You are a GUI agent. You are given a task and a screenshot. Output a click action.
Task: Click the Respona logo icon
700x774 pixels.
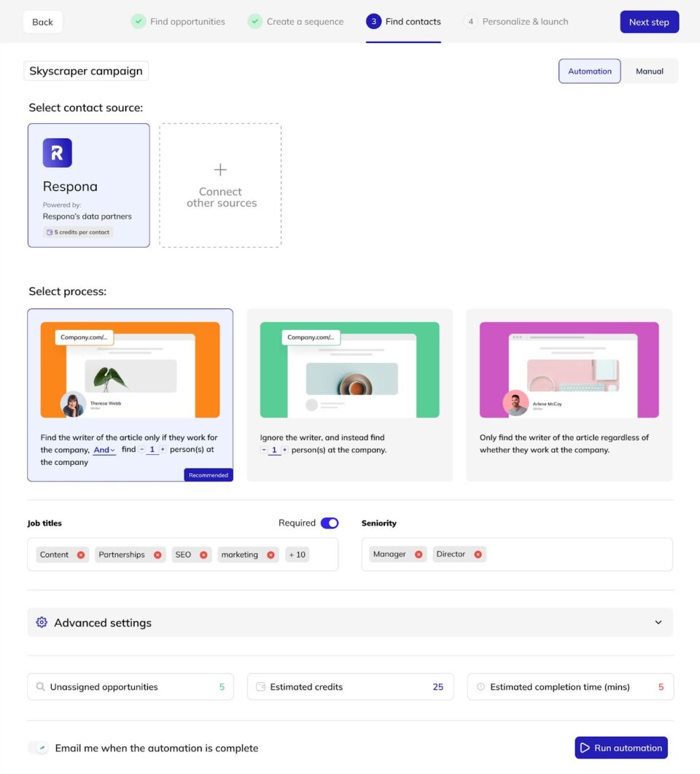(57, 152)
